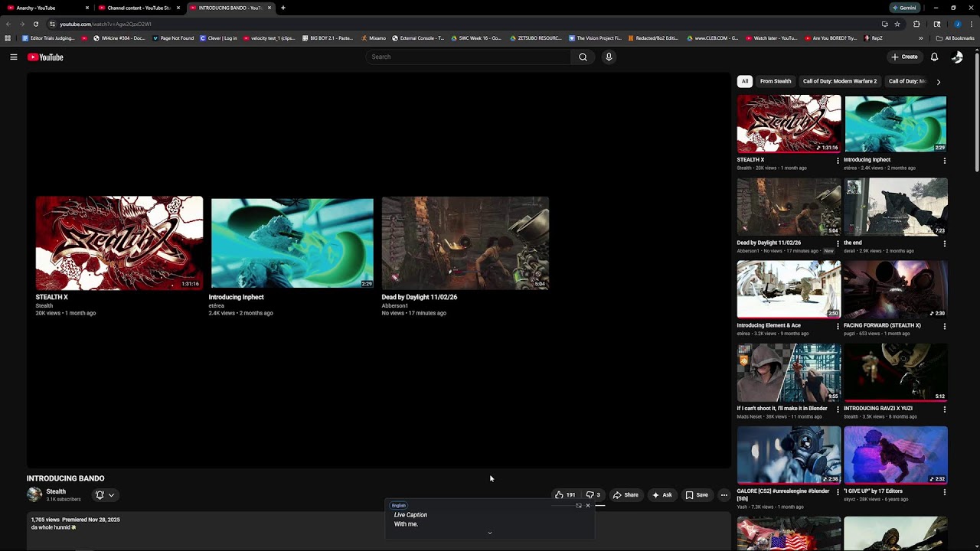Close the Live Caption overlay

pyautogui.click(x=588, y=505)
